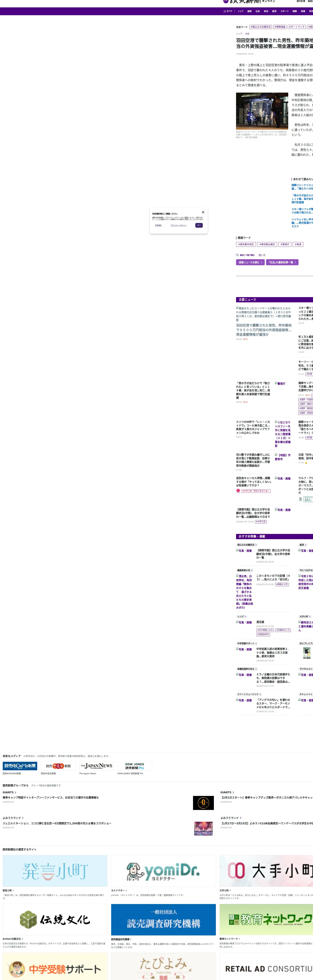Open the yomiDr. dog logo banner
The height and width of the screenshot is (980, 313).
(163, 871)
